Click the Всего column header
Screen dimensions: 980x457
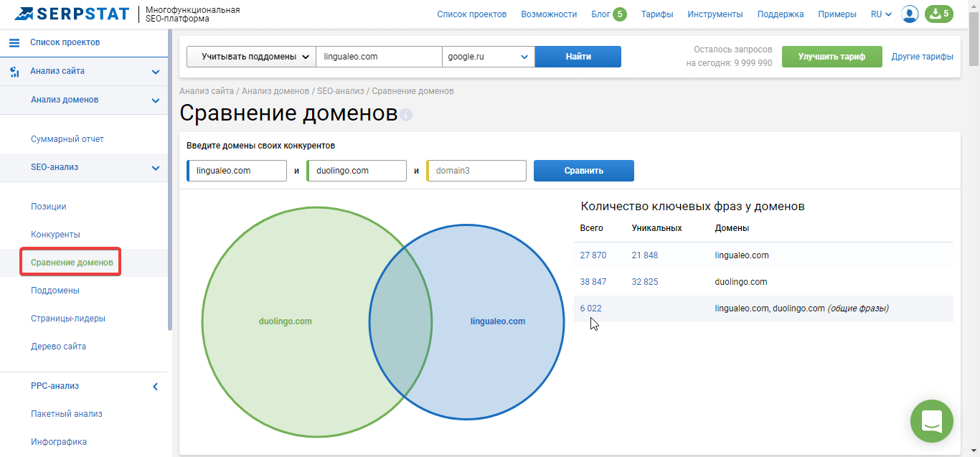(x=592, y=228)
